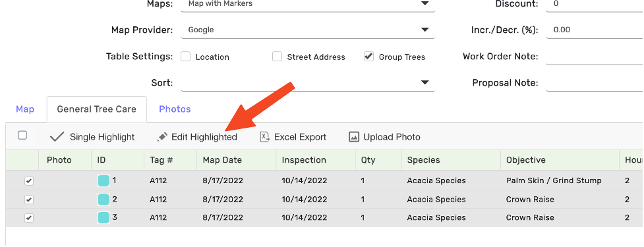Click tag A112 in row ID 3
Viewport: 644px width, 247px height.
click(158, 217)
